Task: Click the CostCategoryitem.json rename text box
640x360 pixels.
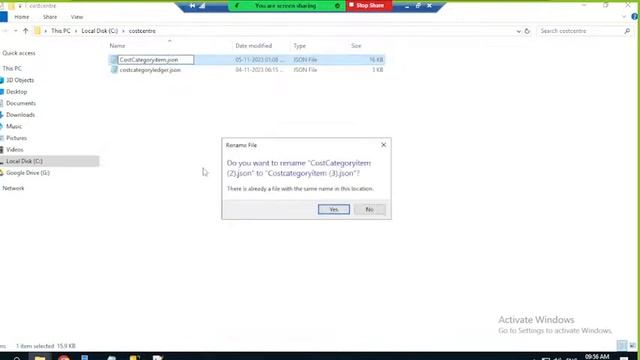Action: pyautogui.click(x=156, y=60)
